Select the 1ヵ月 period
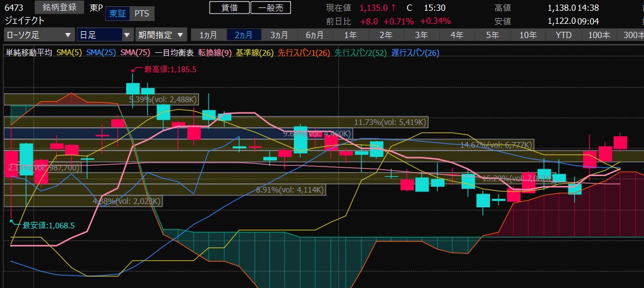Image resolution: width=644 pixels, height=288 pixels. tap(209, 35)
